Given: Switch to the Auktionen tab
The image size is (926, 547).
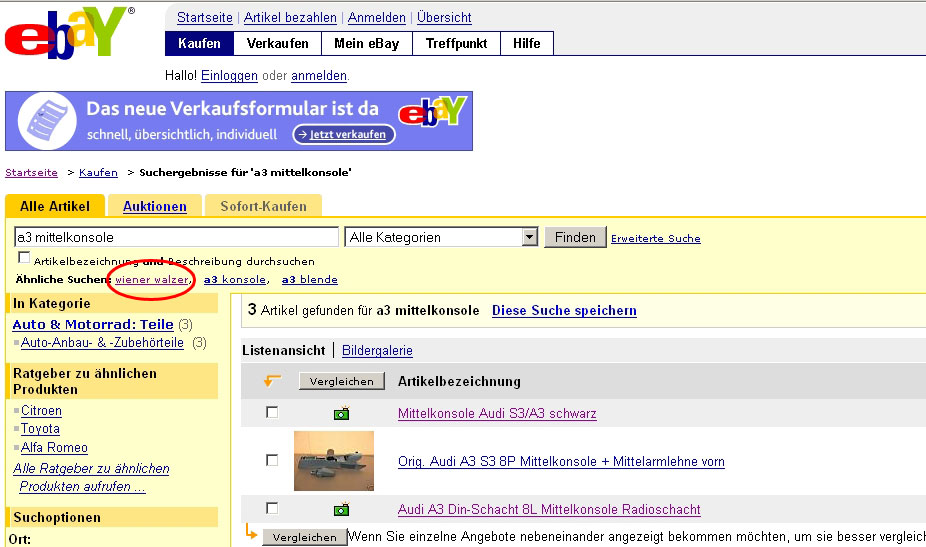Looking at the screenshot, I should coord(155,206).
